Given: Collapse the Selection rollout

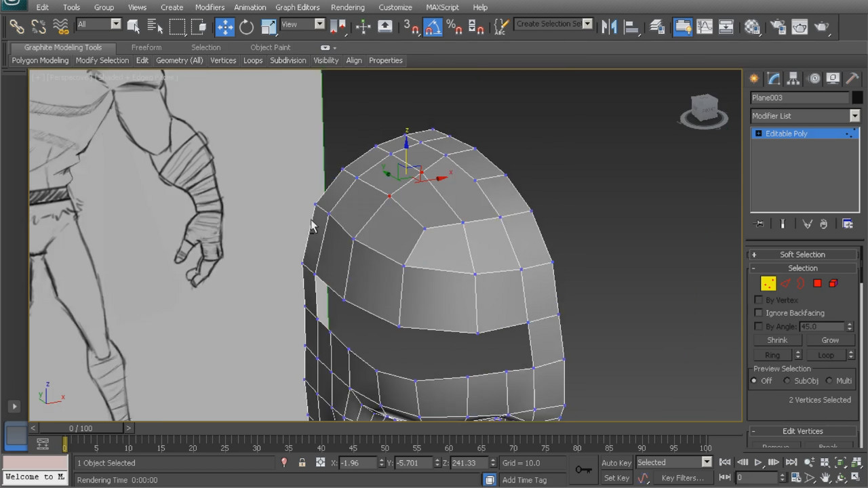Looking at the screenshot, I should [x=802, y=268].
